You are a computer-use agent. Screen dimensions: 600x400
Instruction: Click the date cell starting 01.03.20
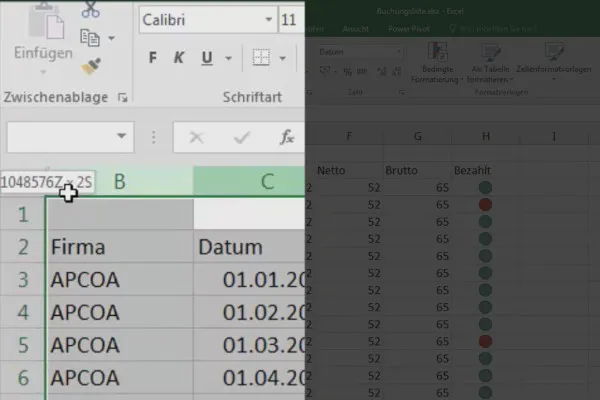(x=249, y=345)
